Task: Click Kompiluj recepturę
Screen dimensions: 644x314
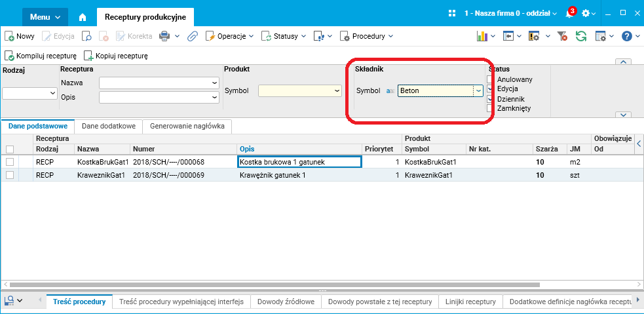Action: (x=41, y=56)
